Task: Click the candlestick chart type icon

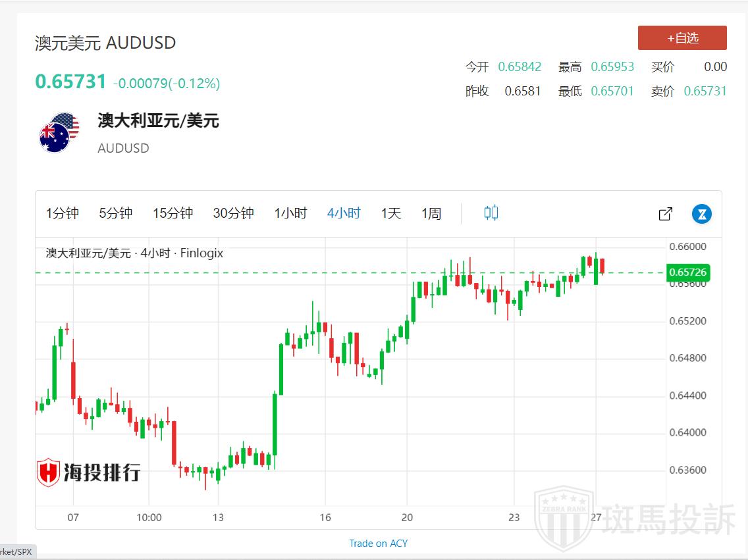Action: [x=491, y=213]
